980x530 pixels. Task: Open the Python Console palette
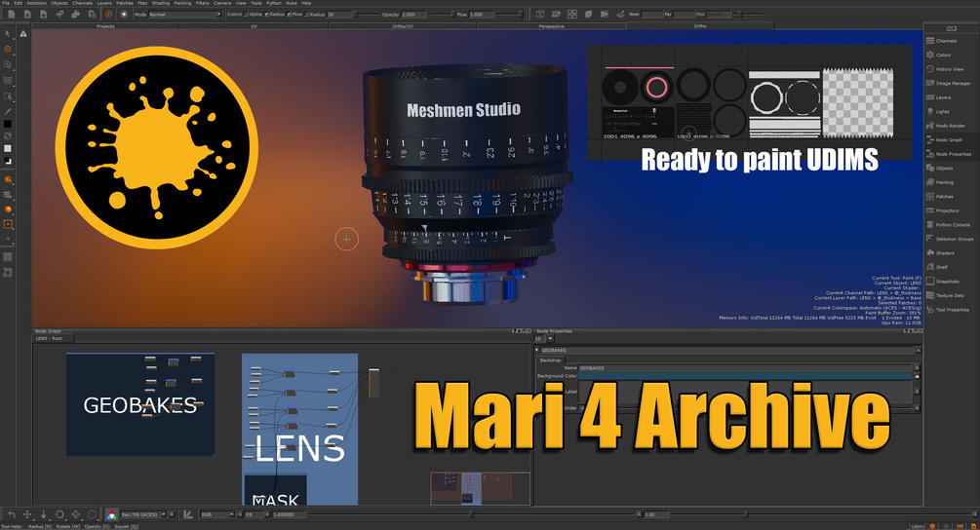click(948, 225)
